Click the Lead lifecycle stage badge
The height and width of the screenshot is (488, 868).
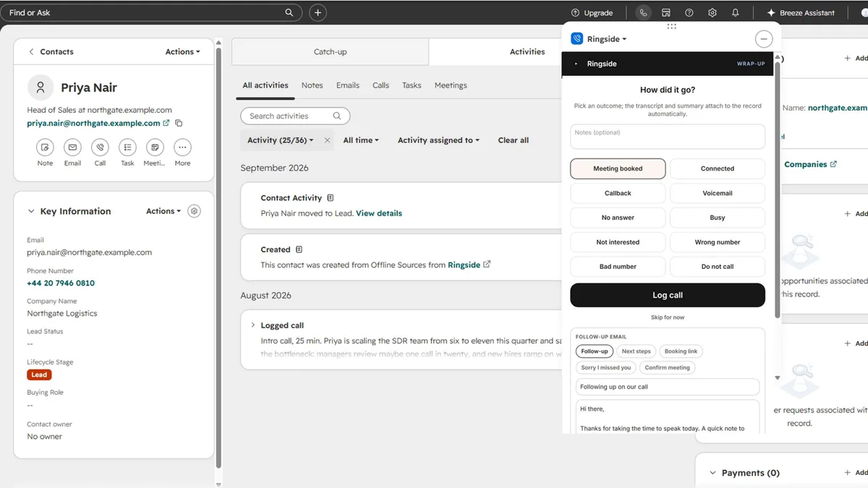point(39,374)
